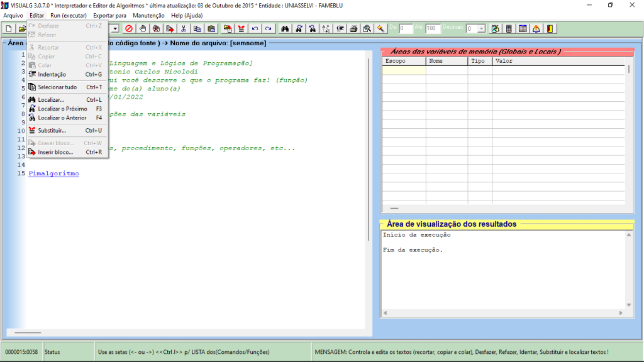This screenshot has height=362, width=644.
Task: Find text using the binoculars icon
Action: [x=284, y=28]
